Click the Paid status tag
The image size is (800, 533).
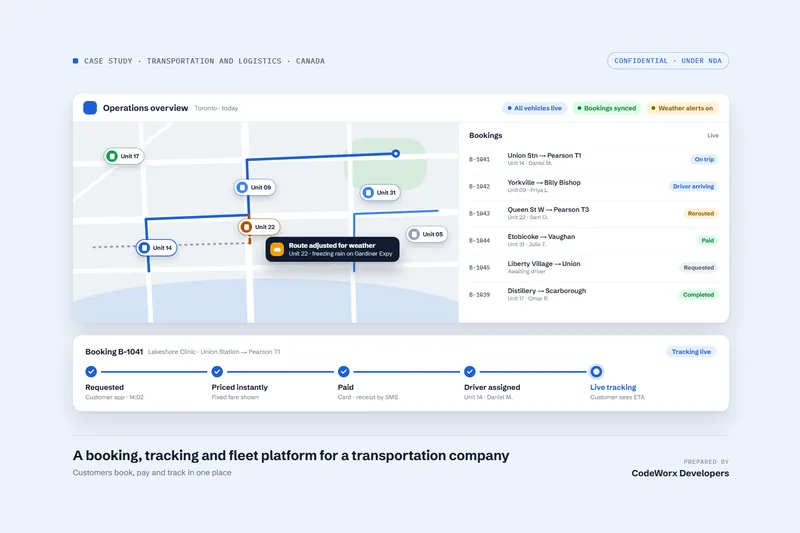(708, 241)
